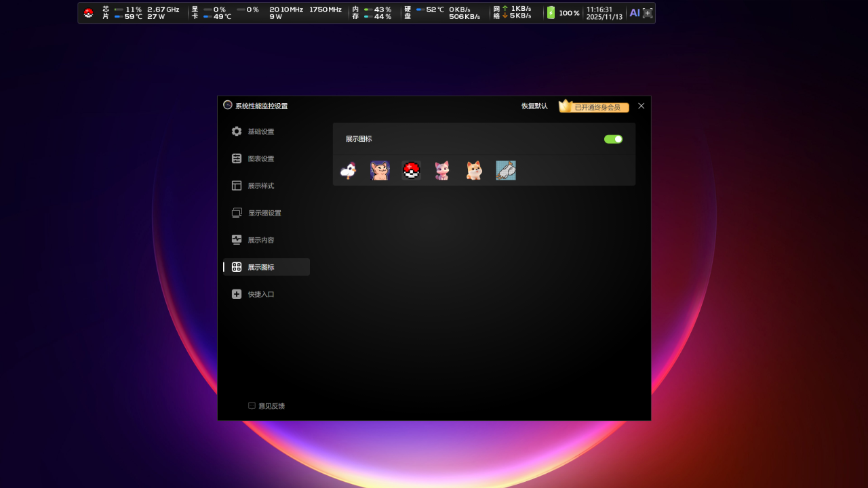The height and width of the screenshot is (488, 868).
Task: Toggle the 展示图标 switch off
Action: [613, 139]
